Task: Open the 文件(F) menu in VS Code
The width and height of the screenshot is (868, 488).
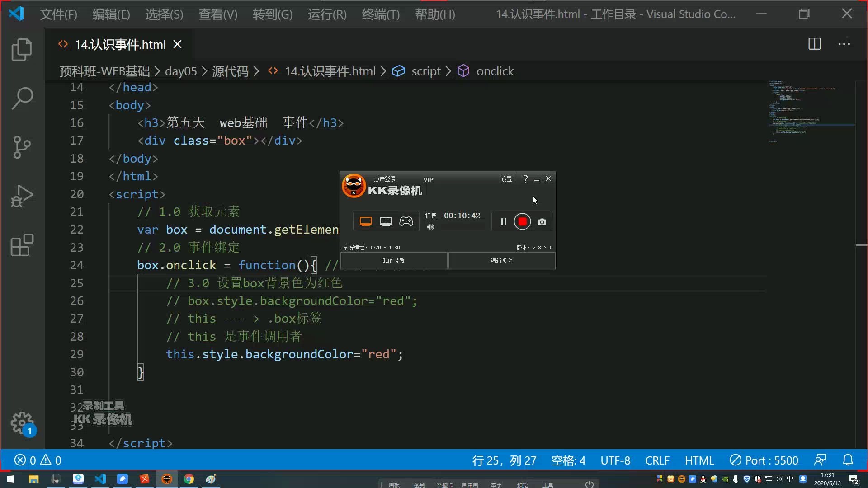Action: [58, 14]
